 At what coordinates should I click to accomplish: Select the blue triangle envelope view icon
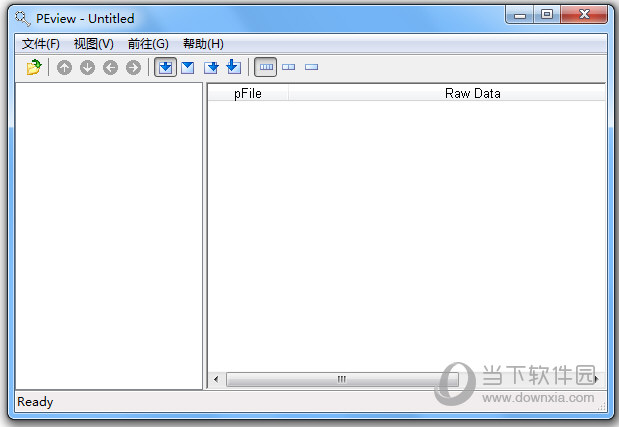tap(188, 67)
